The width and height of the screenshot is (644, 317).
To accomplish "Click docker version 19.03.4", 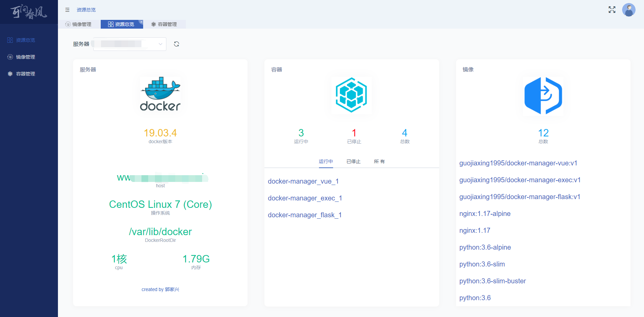I will click(x=160, y=133).
